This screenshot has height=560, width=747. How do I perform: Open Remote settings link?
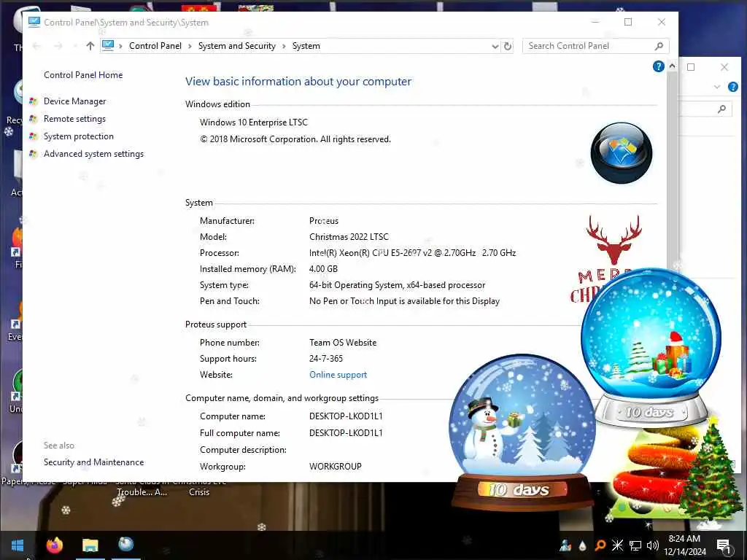tap(75, 119)
